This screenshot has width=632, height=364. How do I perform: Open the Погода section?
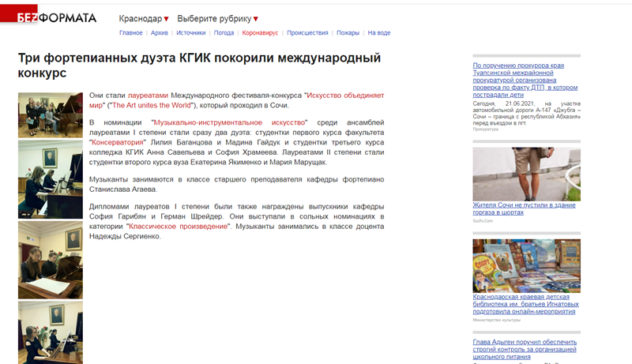(224, 33)
